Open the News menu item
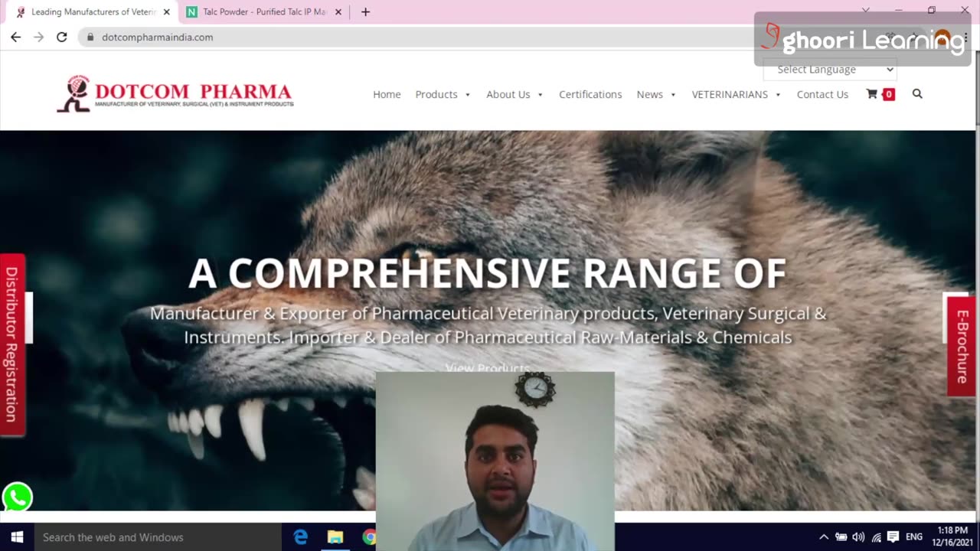This screenshot has width=980, height=551. [649, 94]
